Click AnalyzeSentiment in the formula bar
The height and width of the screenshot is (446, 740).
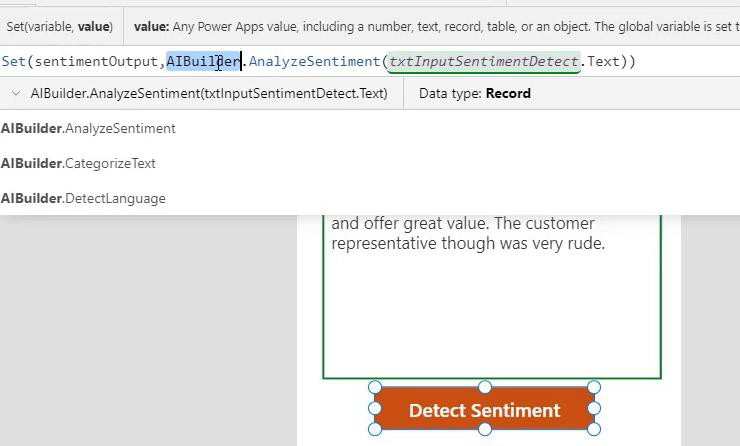click(314, 61)
